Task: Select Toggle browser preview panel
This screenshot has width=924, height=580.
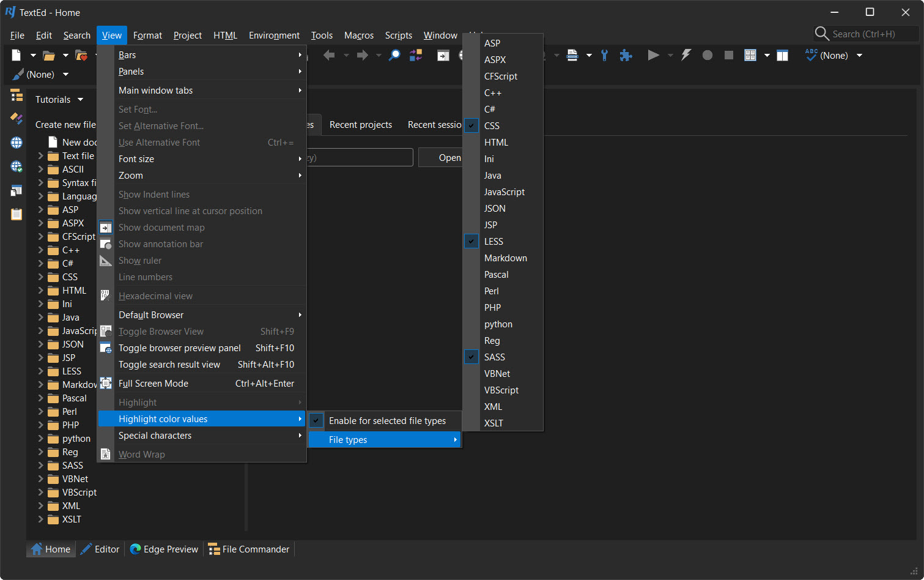Action: click(x=179, y=348)
